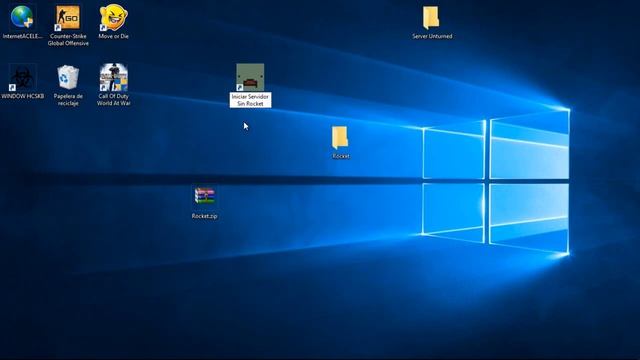The height and width of the screenshot is (360, 640).
Task: Click the 'WINDOW HCSKB' label text
Action: pyautogui.click(x=22, y=96)
